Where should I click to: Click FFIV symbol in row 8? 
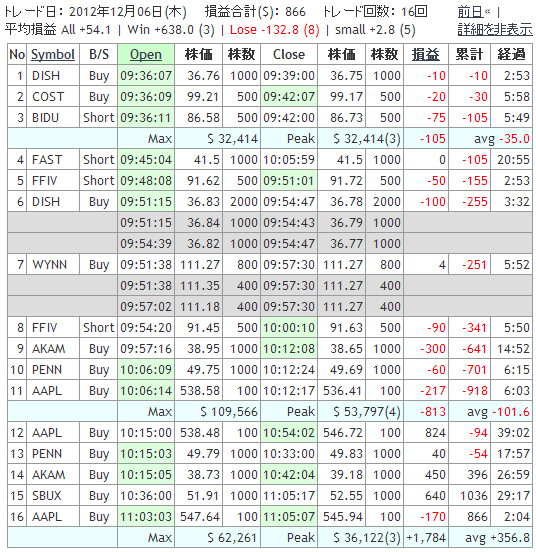coord(44,328)
